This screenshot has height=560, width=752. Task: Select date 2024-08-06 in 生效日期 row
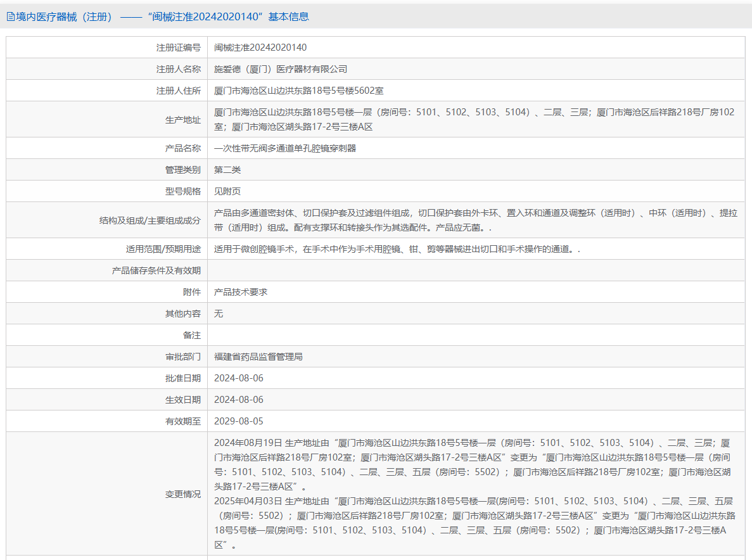point(239,400)
